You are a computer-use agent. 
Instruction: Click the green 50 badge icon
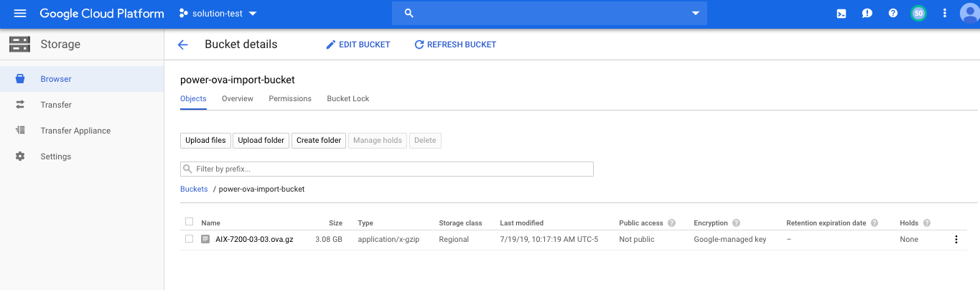coord(918,14)
